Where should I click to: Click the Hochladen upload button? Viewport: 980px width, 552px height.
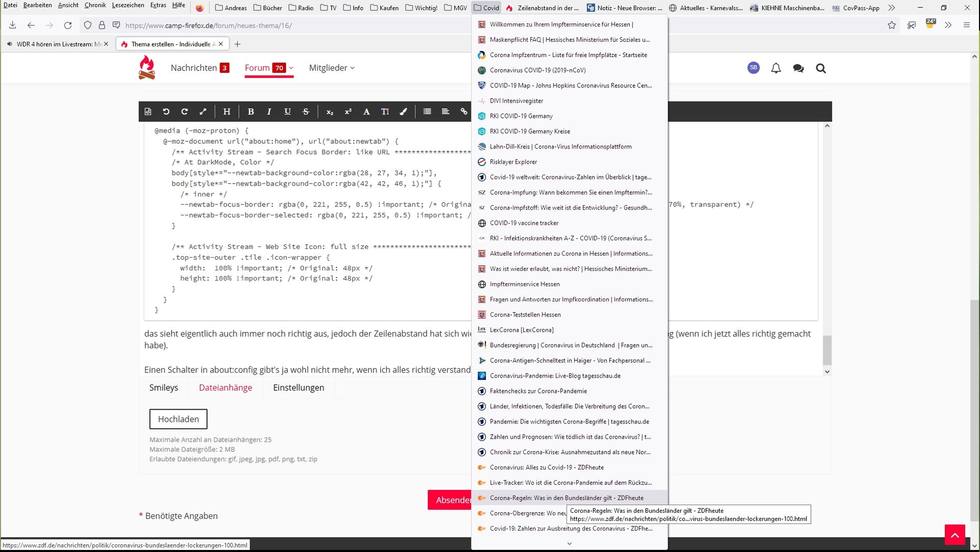pyautogui.click(x=178, y=419)
